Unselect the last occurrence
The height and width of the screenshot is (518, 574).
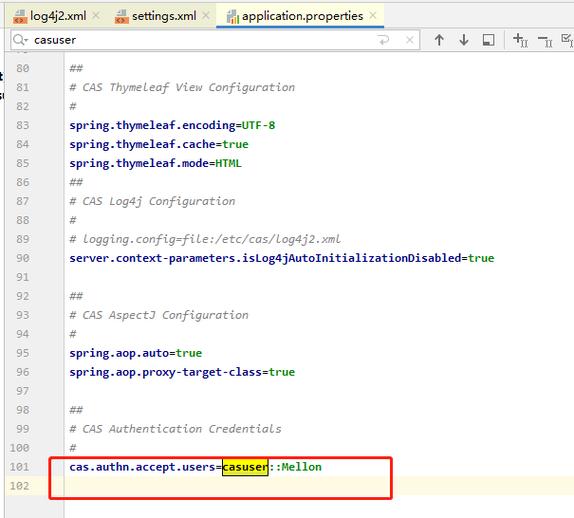tap(545, 41)
